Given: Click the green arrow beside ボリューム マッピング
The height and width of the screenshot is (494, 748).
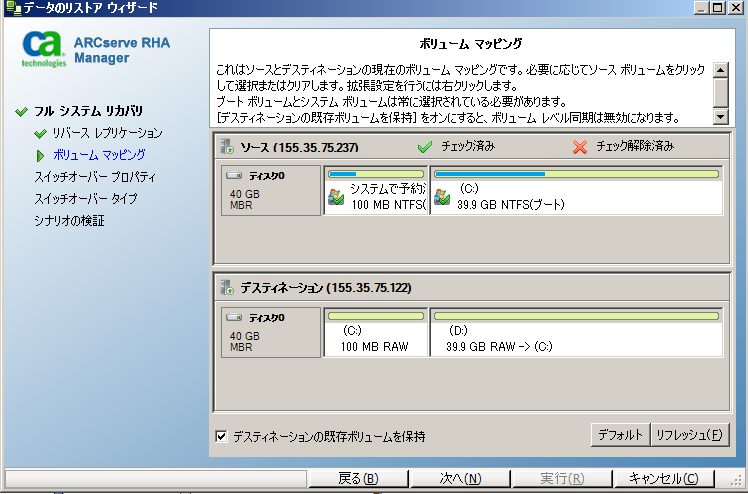Looking at the screenshot, I should (x=41, y=155).
